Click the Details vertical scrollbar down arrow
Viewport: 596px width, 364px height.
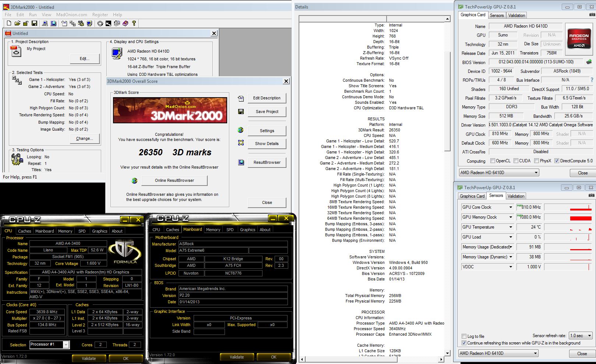[448, 353]
